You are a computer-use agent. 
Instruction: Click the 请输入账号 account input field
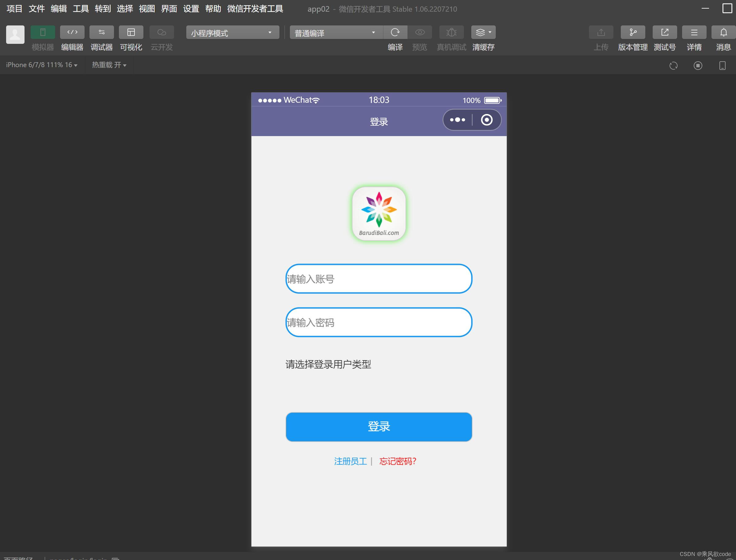tap(378, 279)
